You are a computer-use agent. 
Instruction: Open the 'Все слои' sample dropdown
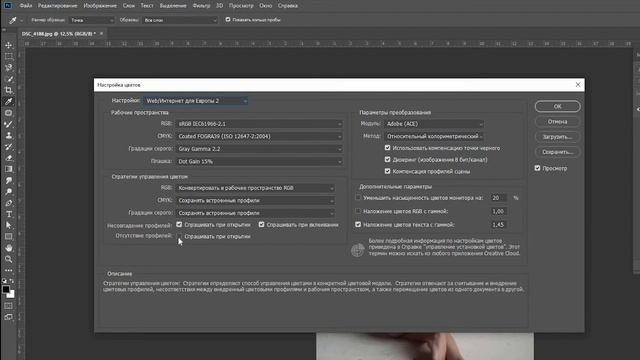coord(180,20)
